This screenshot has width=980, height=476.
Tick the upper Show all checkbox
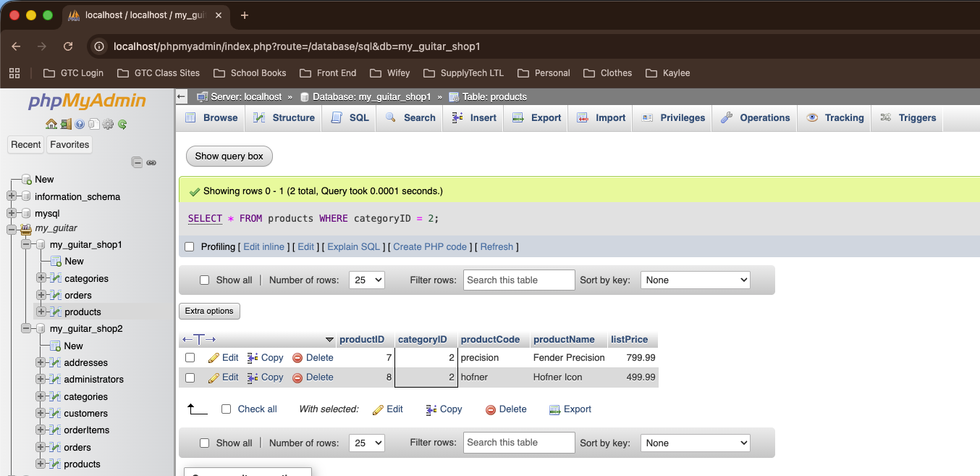click(x=204, y=280)
